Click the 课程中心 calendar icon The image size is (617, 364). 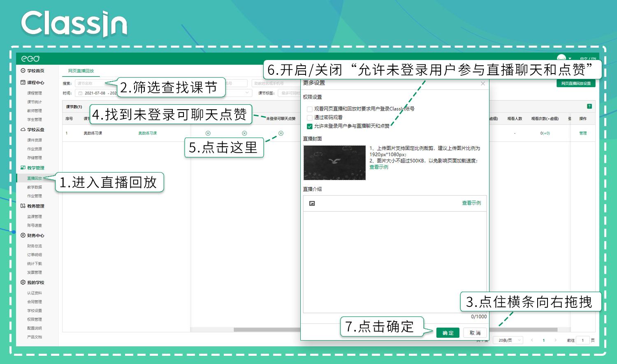(23, 83)
